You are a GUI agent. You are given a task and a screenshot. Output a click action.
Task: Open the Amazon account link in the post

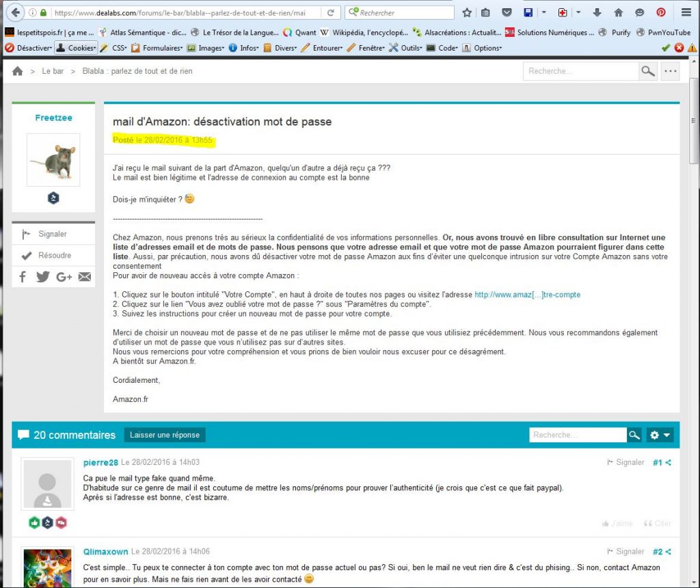click(527, 295)
